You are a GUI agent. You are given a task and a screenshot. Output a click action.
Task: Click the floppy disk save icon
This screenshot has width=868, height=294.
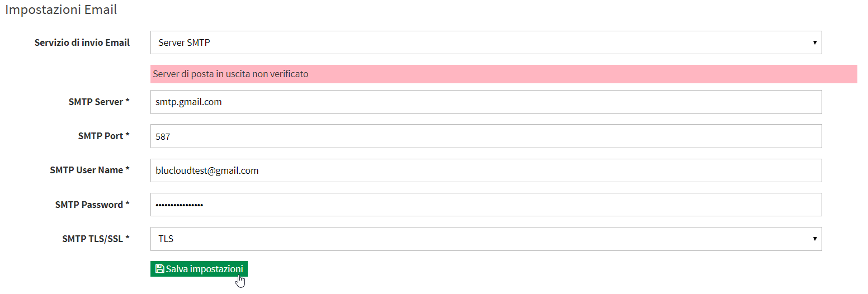tap(159, 269)
